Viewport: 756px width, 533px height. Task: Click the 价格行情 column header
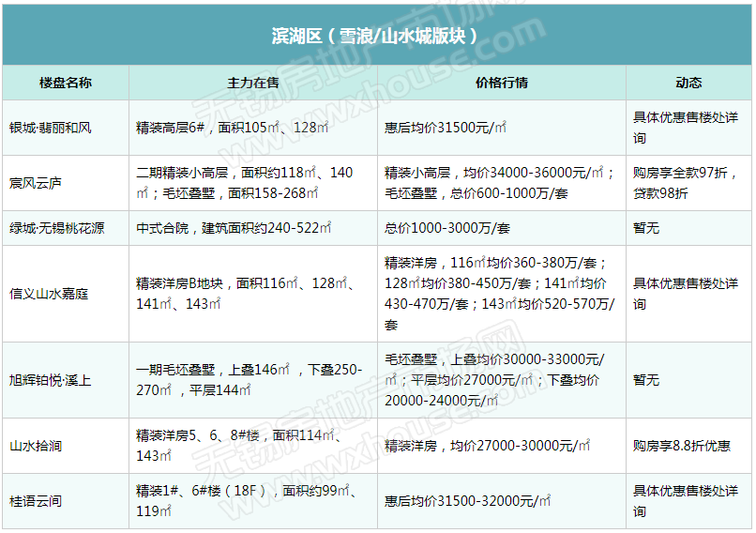coord(501,83)
